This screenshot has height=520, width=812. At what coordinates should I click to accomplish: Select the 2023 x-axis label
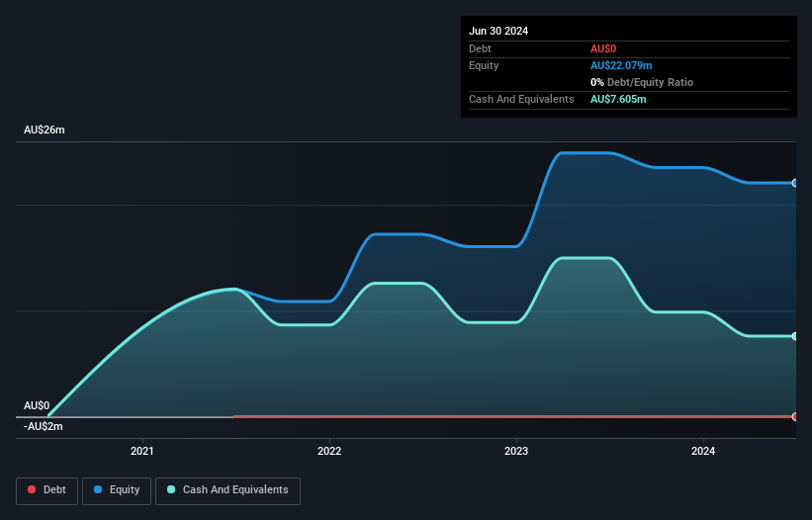click(x=516, y=451)
